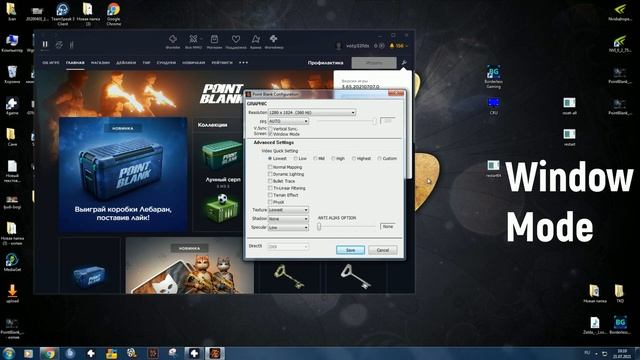Open the Borderless Gaming desktop icon right of launcher
This screenshot has width=640, height=360.
[493, 77]
